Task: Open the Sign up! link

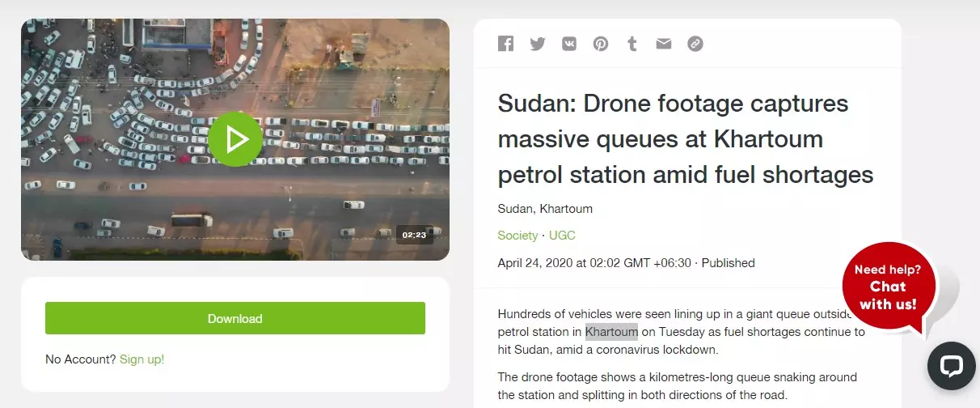Action: (142, 359)
